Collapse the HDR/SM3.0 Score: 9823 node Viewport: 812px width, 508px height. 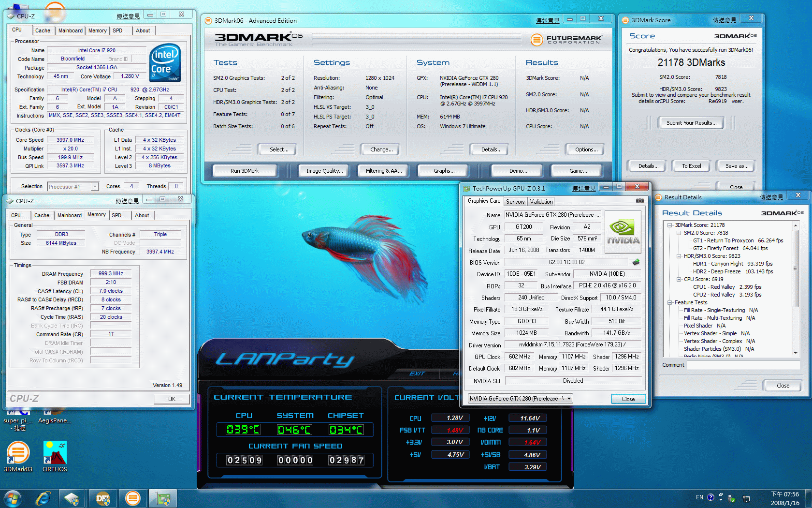(679, 256)
